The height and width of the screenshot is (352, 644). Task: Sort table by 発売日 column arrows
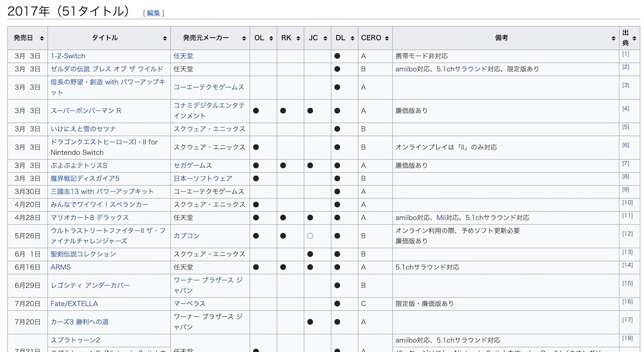point(42,38)
